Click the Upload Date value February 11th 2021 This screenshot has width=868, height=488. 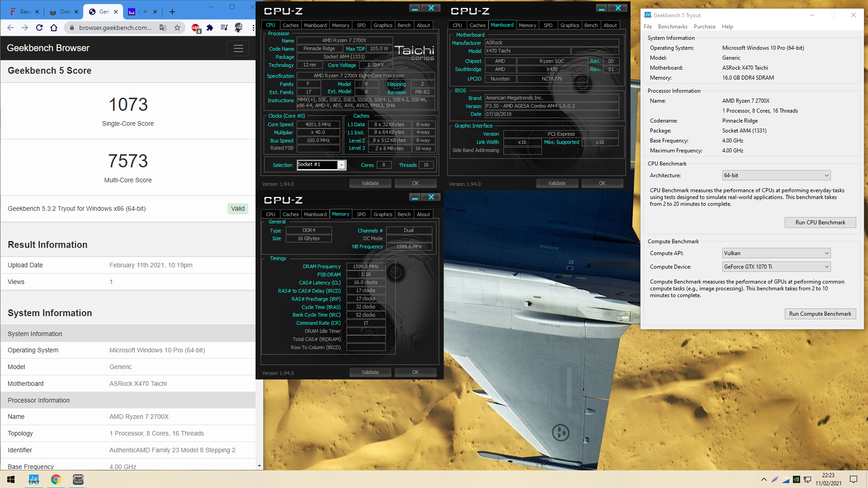click(151, 265)
